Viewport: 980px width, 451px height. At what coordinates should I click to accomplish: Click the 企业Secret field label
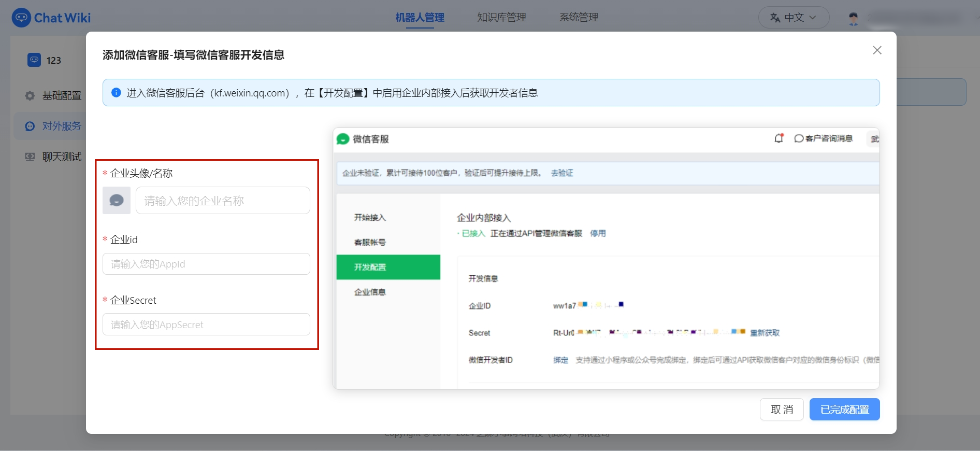click(133, 300)
